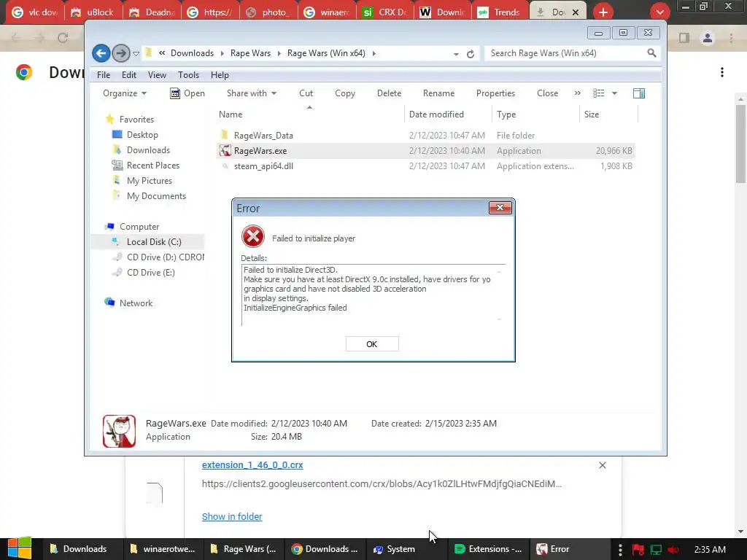This screenshot has width=747, height=560.
Task: Click the Explorer Back navigation arrow
Action: 101,52
